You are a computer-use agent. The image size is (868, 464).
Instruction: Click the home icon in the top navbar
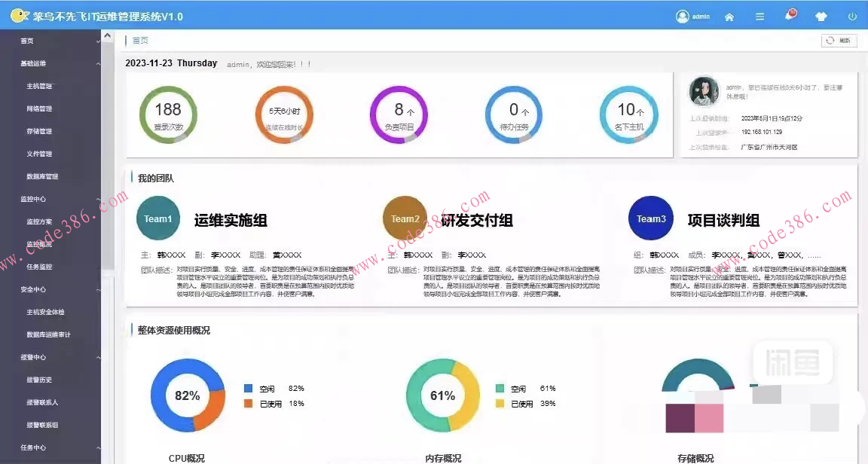click(x=729, y=15)
